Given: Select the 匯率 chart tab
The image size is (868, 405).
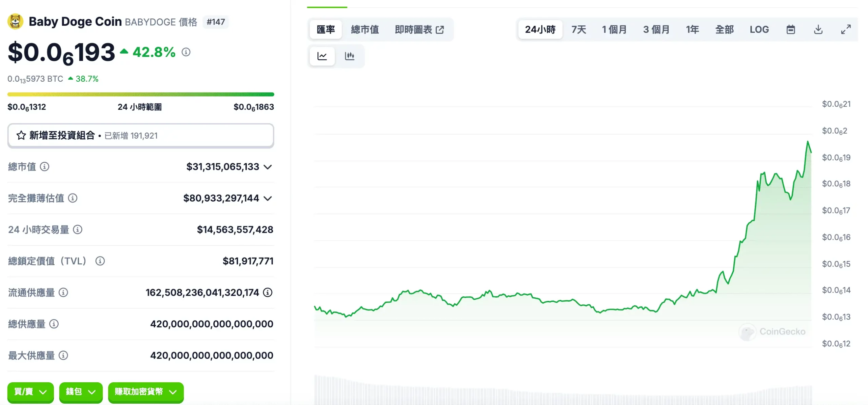Looking at the screenshot, I should click(325, 29).
